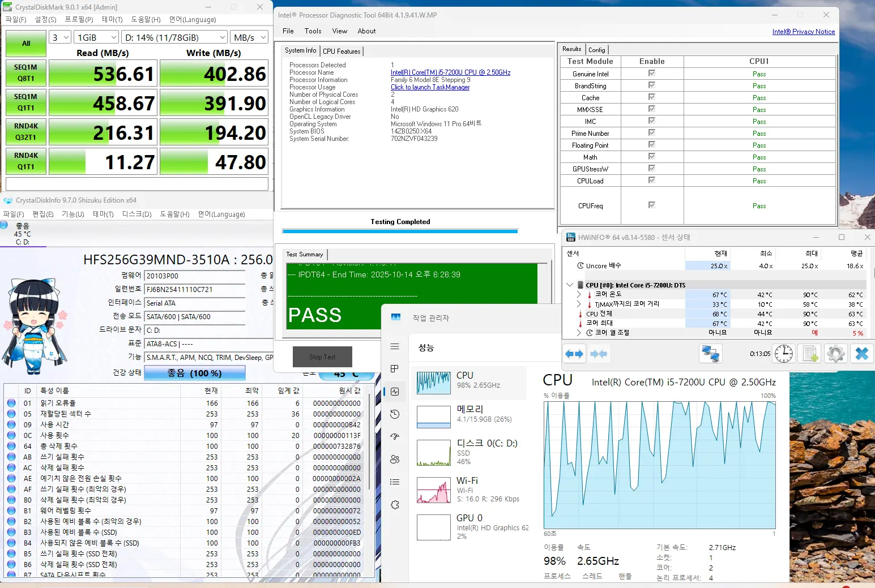Collapse the CPU [#0] Intel Core i5-7200U sensor group
Viewport: 875px width, 588px height.
(570, 285)
